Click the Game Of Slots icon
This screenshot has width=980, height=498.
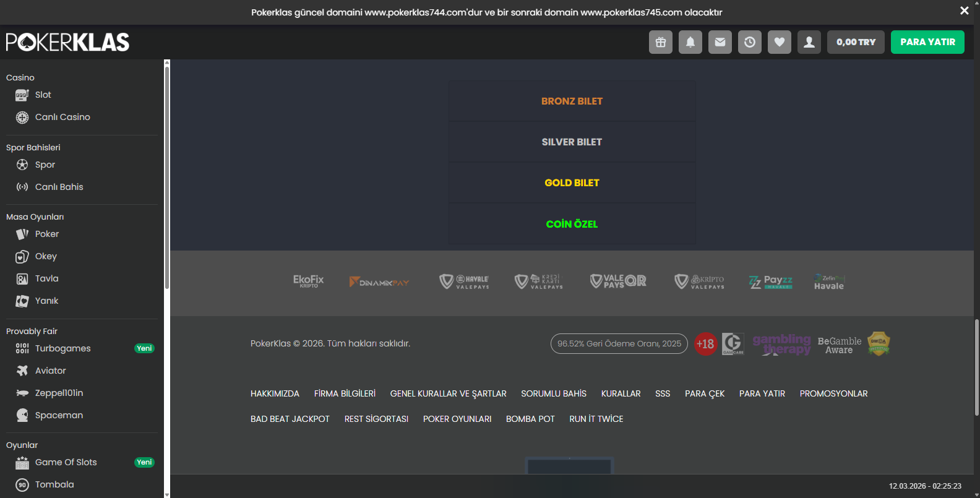pos(22,462)
